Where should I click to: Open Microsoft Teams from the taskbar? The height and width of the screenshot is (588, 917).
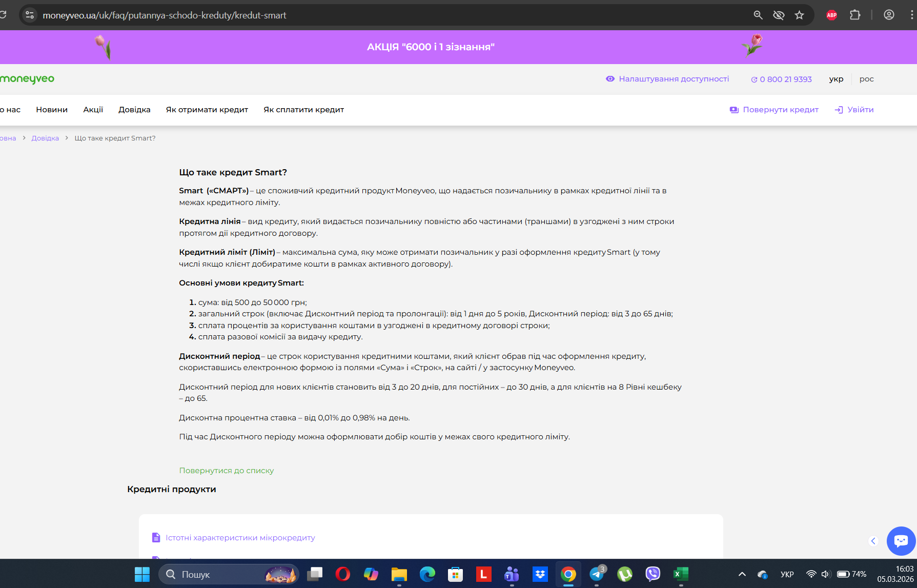pyautogui.click(x=512, y=574)
